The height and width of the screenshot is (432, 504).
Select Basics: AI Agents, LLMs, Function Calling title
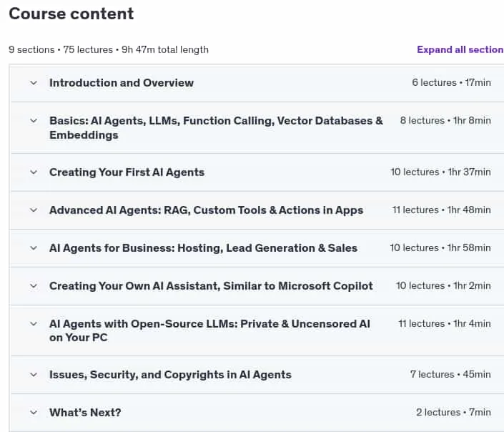(x=216, y=128)
